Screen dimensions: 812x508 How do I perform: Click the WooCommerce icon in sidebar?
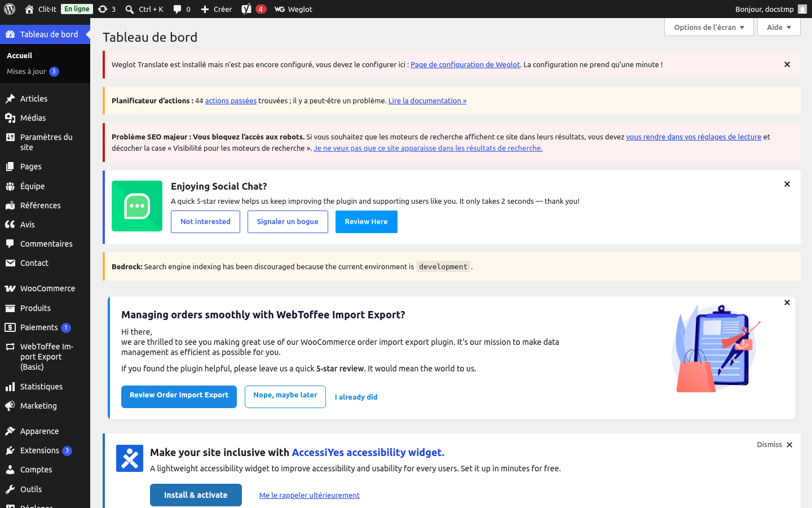[10, 288]
